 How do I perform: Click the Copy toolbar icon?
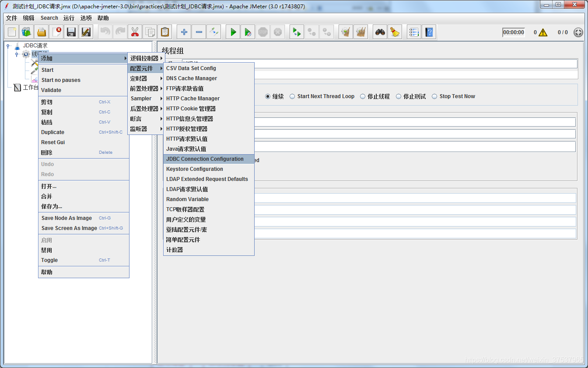click(x=150, y=32)
